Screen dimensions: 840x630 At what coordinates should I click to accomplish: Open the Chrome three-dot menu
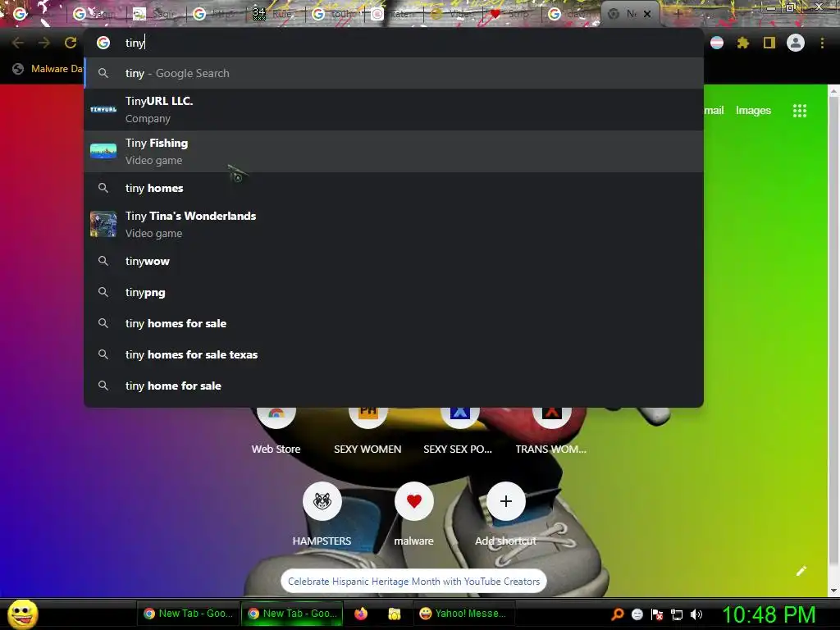822,43
